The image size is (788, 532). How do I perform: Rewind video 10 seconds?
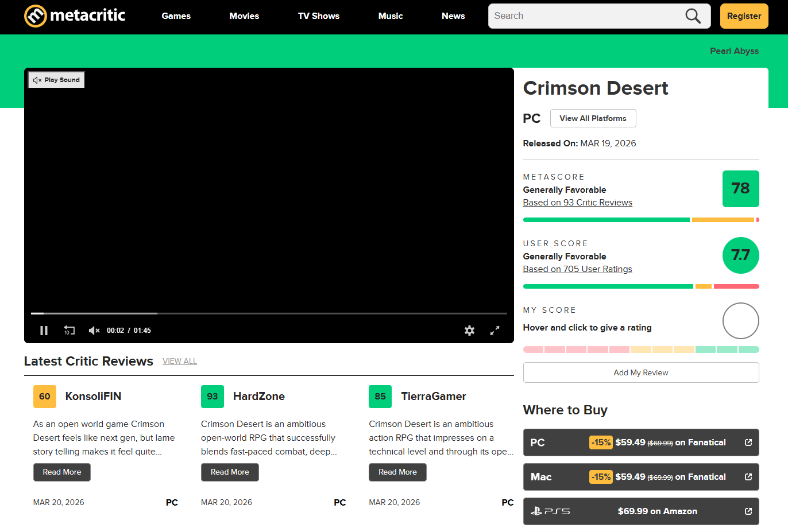coord(69,331)
